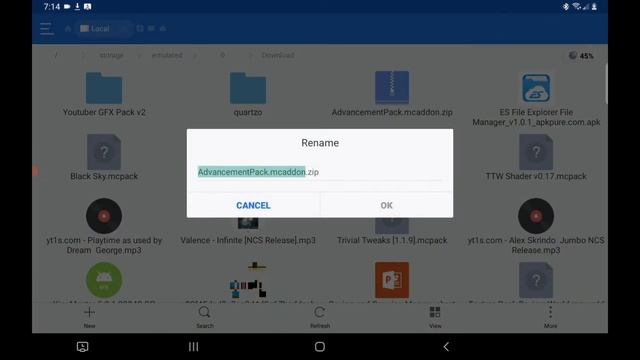Click the Valence - Infinite [NCS Release].mp3 label
The image size is (640, 360).
[248, 240]
